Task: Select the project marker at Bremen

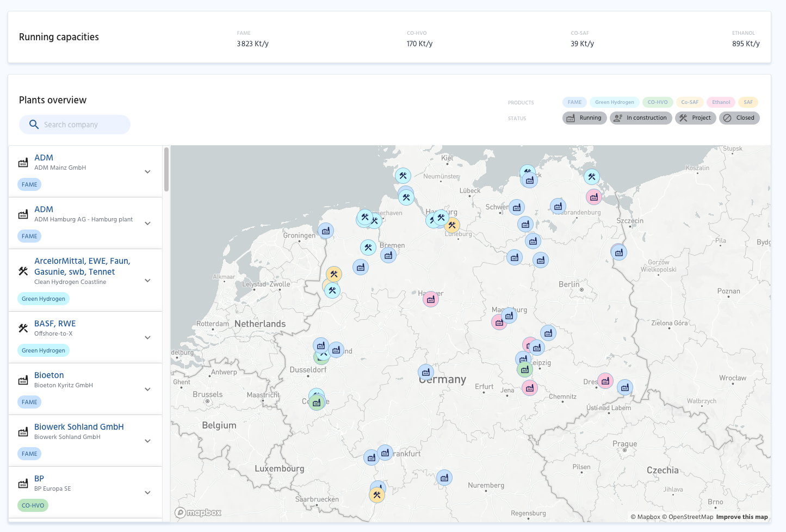Action: [x=368, y=248]
